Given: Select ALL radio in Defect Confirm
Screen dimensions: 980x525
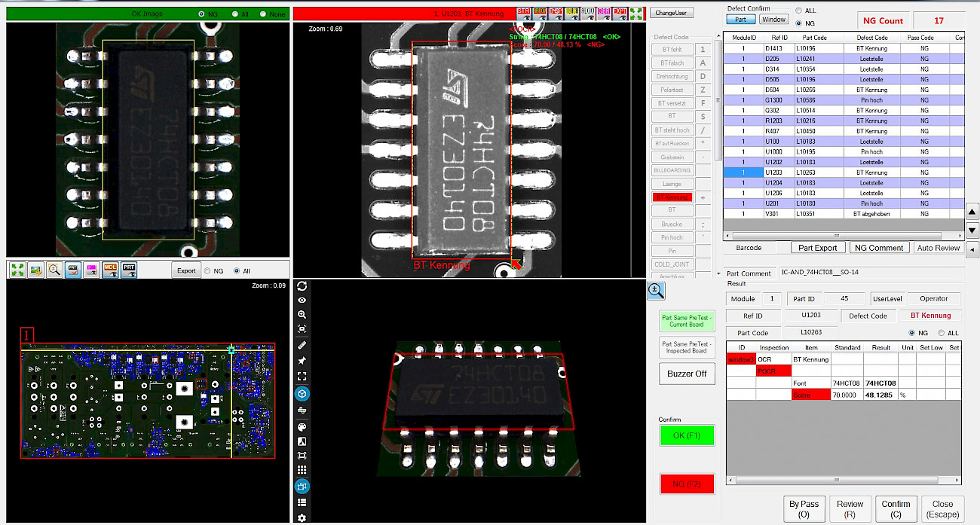Looking at the screenshot, I should pyautogui.click(x=798, y=11).
